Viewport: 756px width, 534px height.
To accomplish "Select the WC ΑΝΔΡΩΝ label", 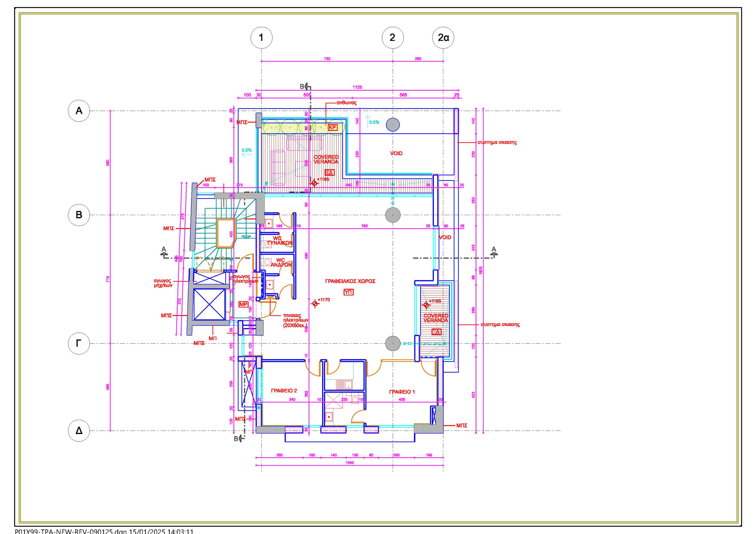I will point(281,262).
